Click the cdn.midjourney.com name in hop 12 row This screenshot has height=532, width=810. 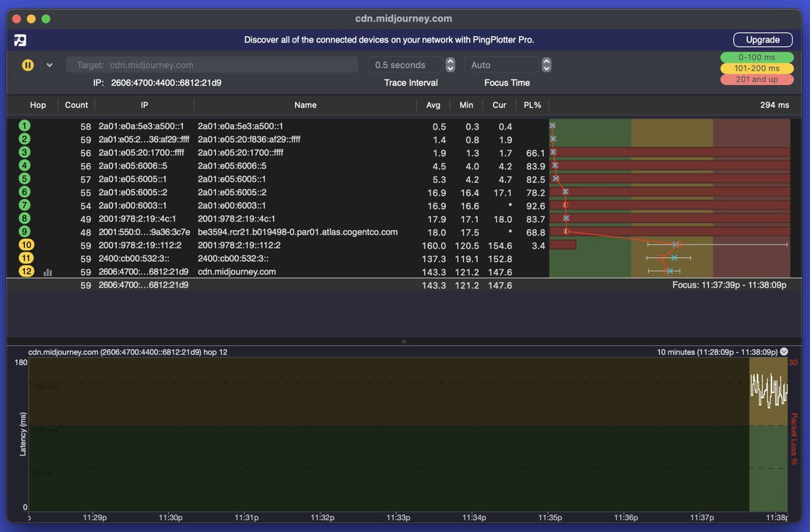point(237,272)
